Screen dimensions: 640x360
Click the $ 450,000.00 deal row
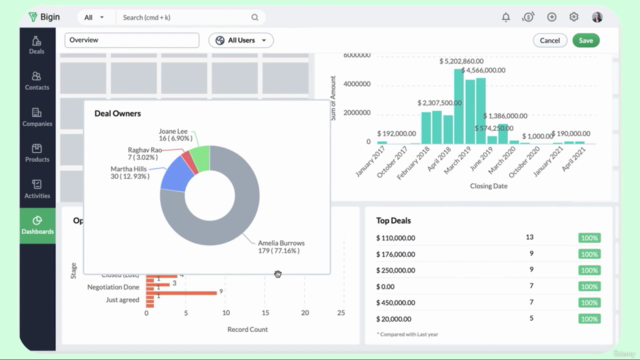click(488, 302)
